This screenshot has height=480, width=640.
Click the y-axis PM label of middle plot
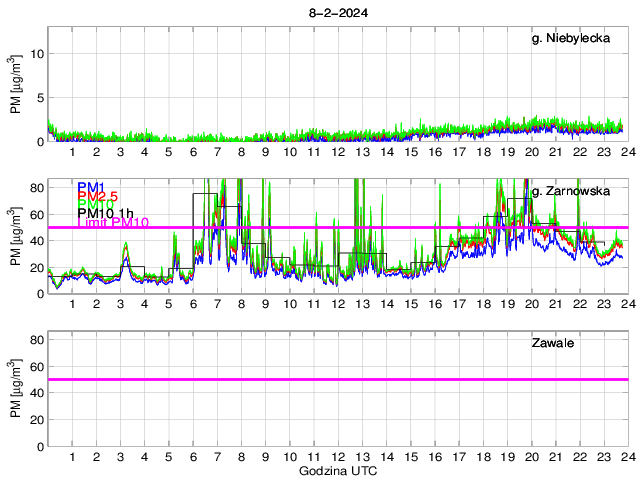[x=17, y=237]
